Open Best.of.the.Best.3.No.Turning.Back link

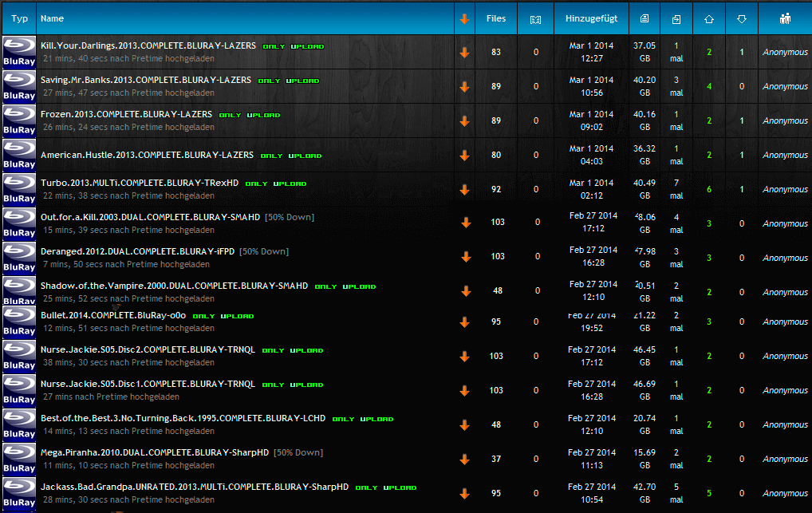(183, 418)
